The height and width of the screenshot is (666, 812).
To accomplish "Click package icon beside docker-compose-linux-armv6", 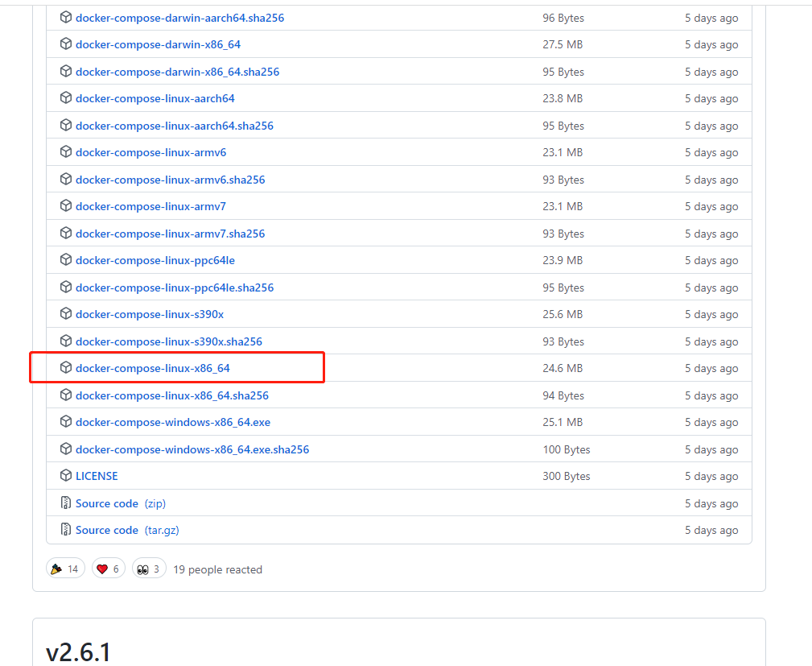I will 66,151.
